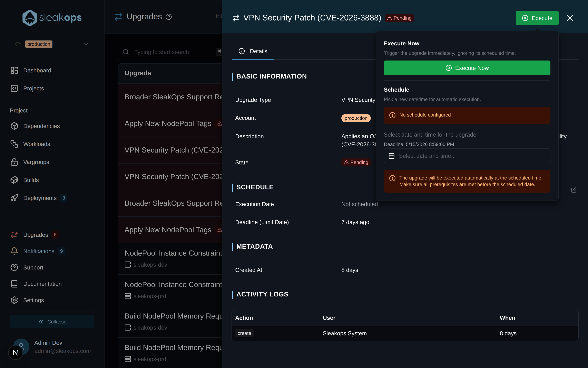Open the Upgrades sidebar item

(36, 235)
